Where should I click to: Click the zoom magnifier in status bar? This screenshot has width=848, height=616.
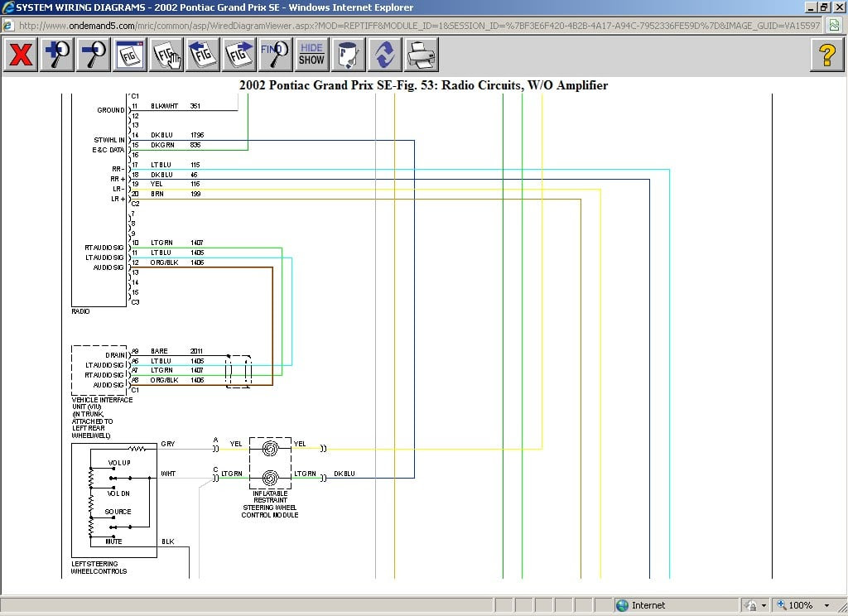pyautogui.click(x=780, y=605)
